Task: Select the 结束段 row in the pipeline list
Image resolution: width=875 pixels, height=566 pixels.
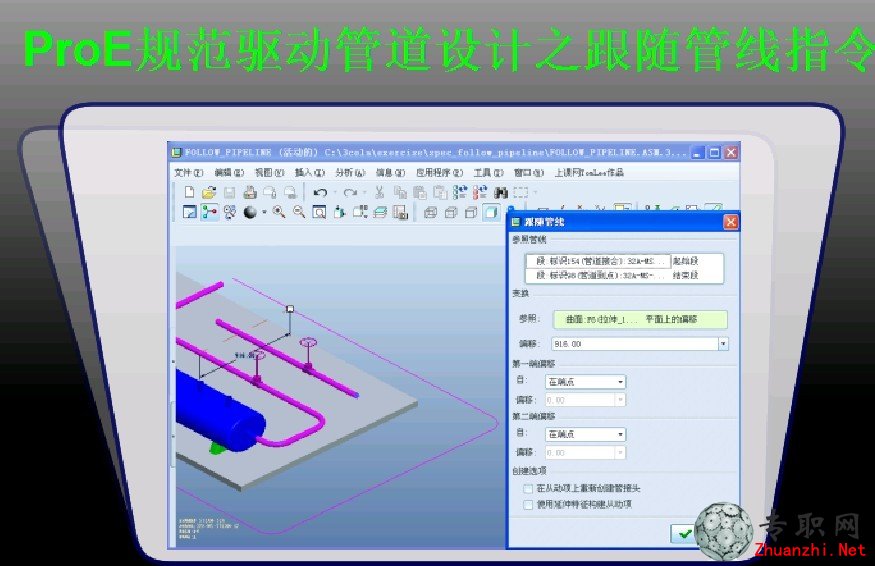Action: click(x=624, y=275)
